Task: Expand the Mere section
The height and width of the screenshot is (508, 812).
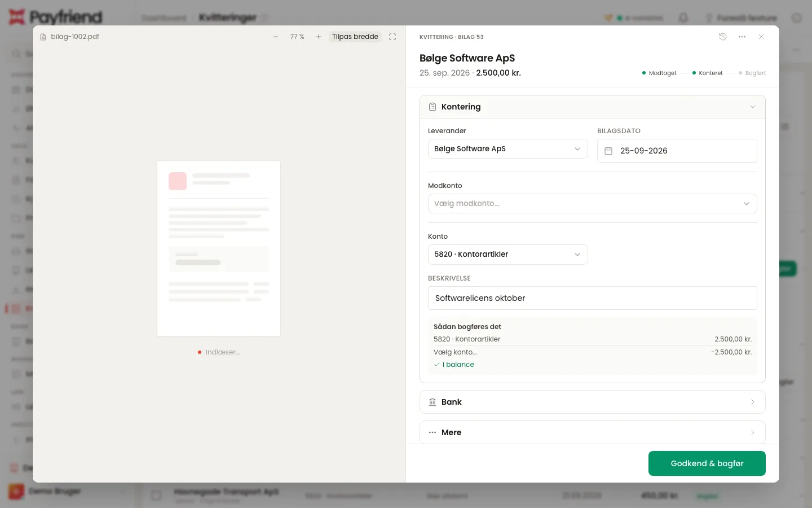Action: click(x=592, y=432)
